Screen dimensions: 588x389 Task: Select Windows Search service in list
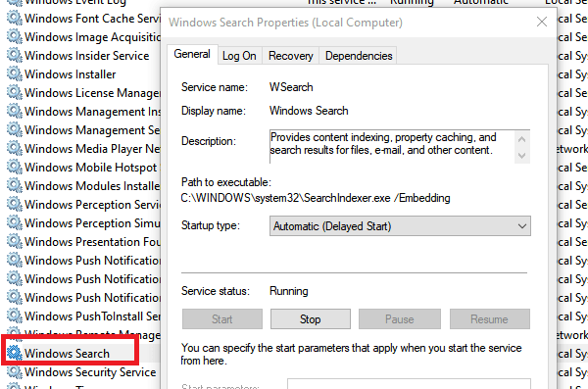tap(67, 354)
